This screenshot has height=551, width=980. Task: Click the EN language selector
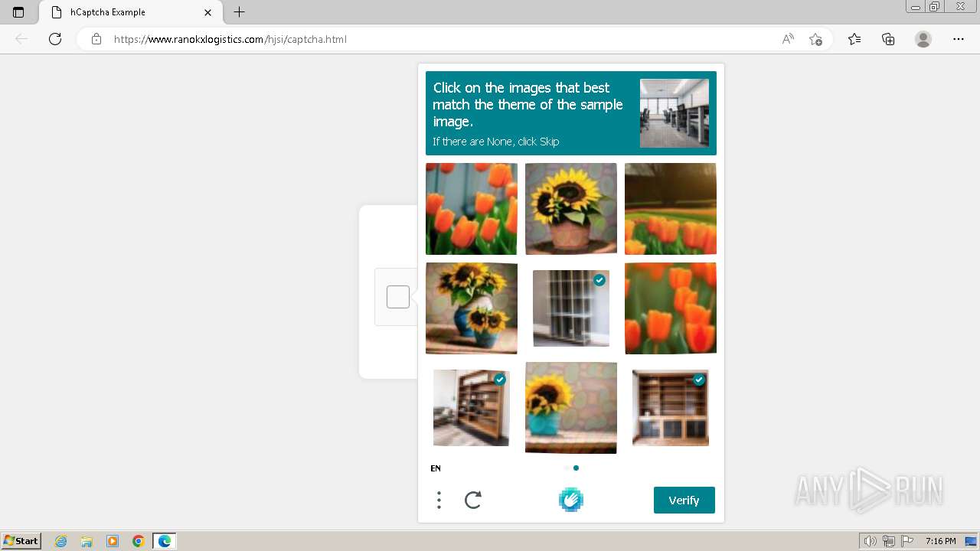(x=436, y=468)
